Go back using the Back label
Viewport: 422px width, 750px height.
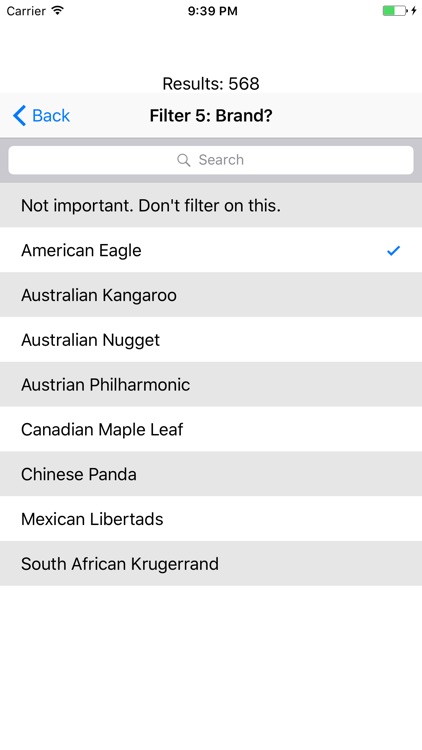pyautogui.click(x=51, y=116)
